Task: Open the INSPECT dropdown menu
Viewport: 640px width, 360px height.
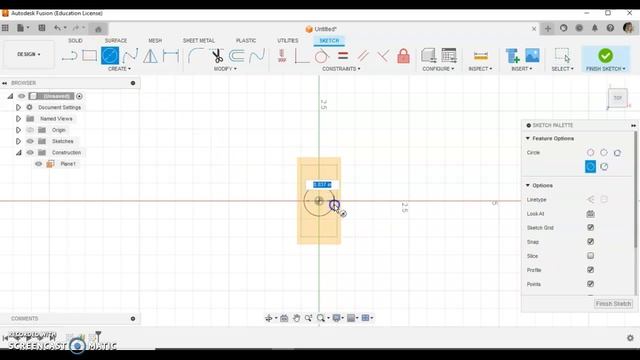Action: point(480,69)
